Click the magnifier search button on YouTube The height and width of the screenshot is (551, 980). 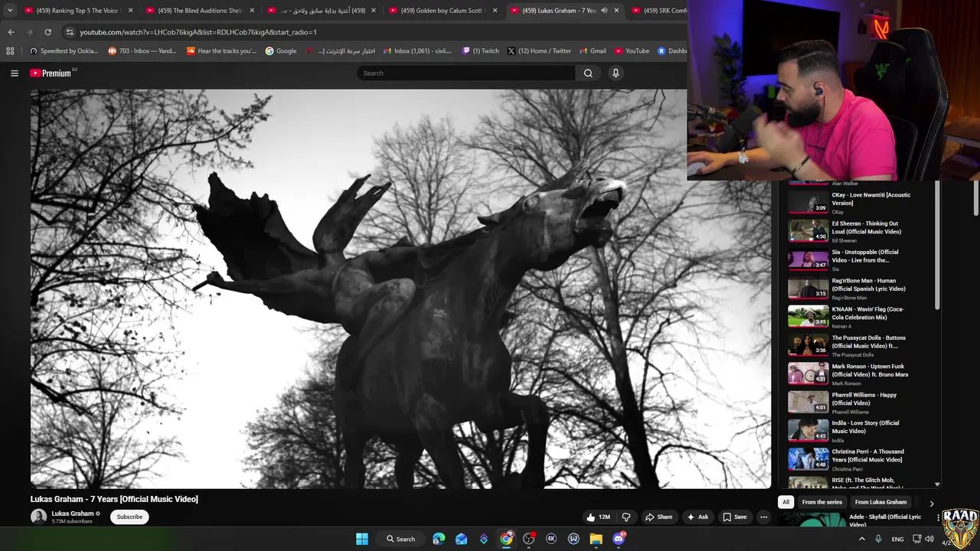[588, 73]
